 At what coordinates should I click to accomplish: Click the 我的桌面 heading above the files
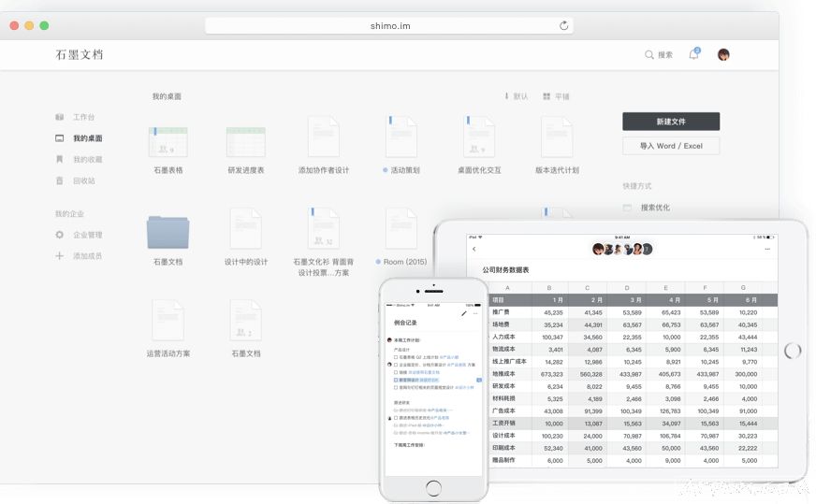167,96
